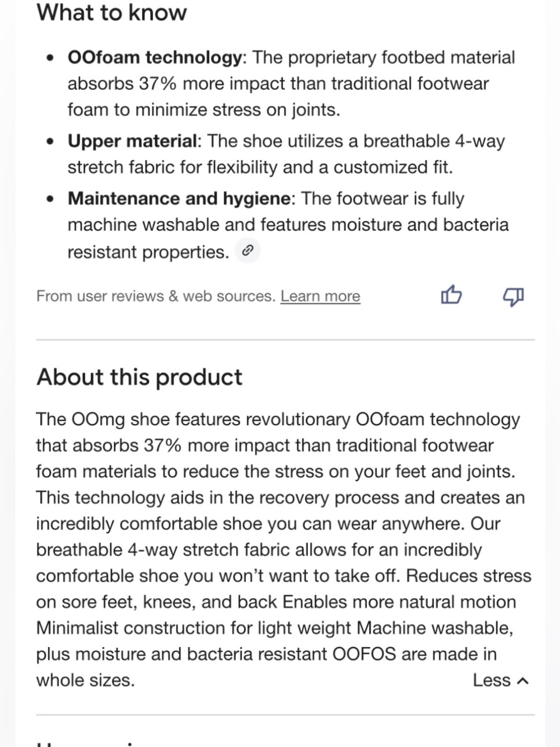Click the OOfoam technology bold label
The height and width of the screenshot is (747, 560).
[154, 57]
